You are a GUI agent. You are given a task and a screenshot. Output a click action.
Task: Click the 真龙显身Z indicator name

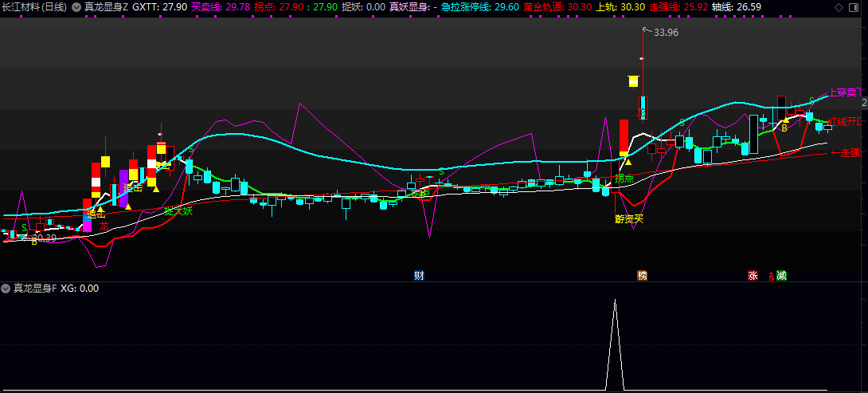(x=106, y=7)
